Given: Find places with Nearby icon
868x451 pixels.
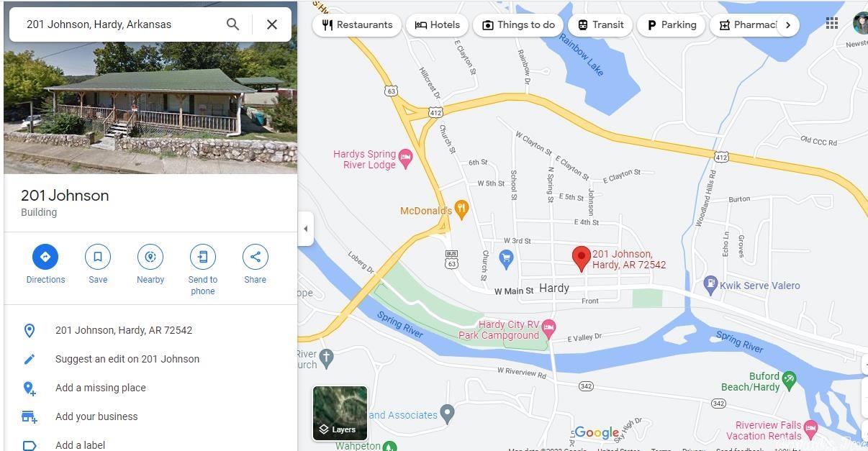Looking at the screenshot, I should click(x=150, y=257).
